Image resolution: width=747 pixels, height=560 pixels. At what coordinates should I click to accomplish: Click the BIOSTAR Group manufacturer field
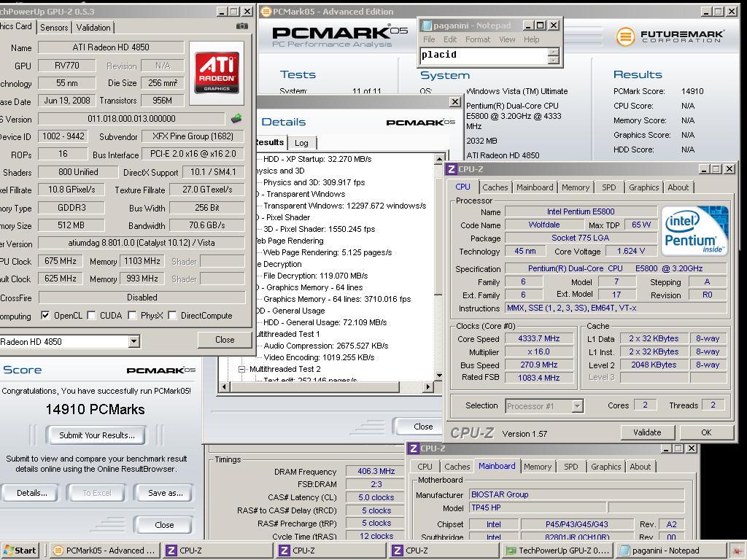click(x=576, y=495)
